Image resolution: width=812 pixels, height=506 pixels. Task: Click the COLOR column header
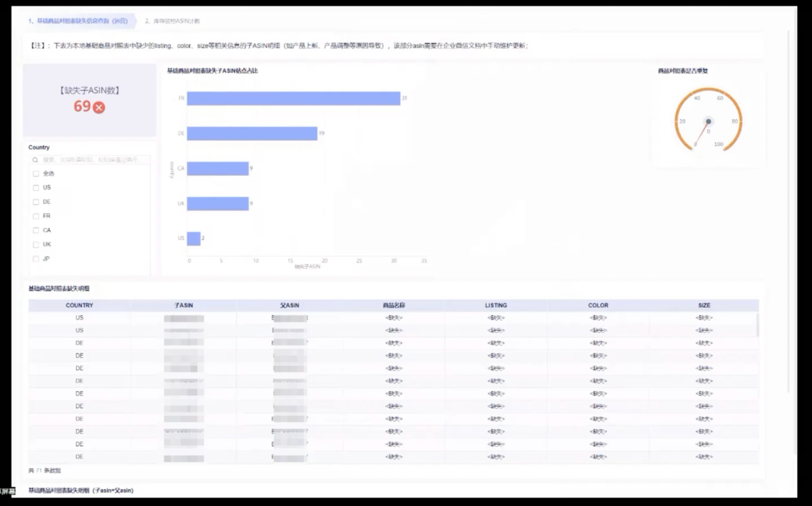pos(598,306)
